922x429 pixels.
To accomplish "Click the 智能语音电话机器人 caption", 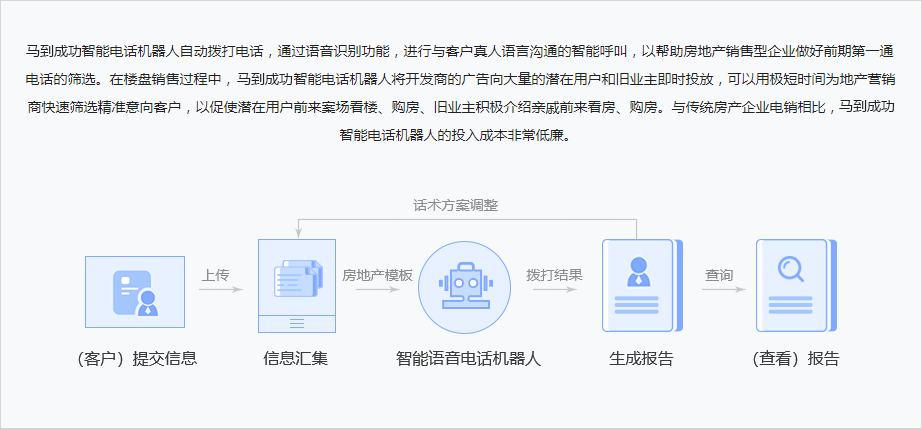I will coord(468,359).
